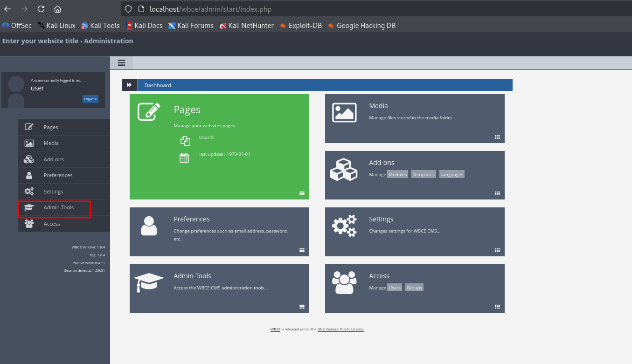Toggle the sidebar with the hamburger menu
Image resolution: width=632 pixels, height=364 pixels.
point(122,63)
